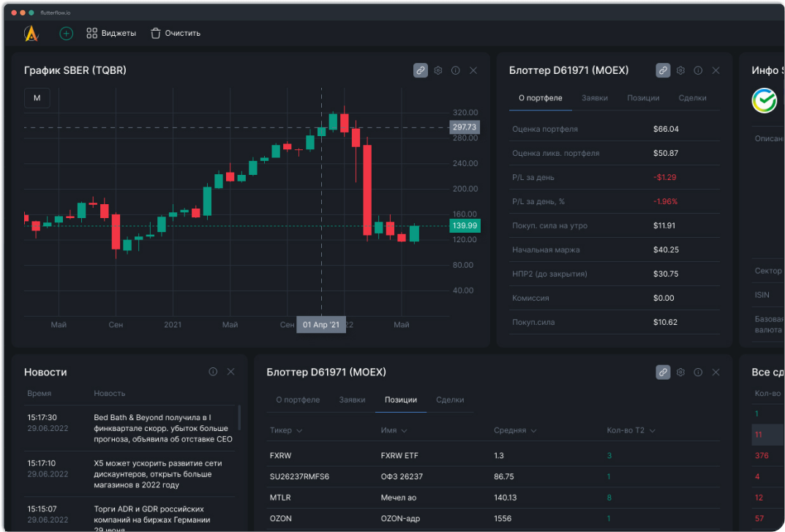Switch to Позиции tab in top Блоттер
This screenshot has width=785, height=532.
(643, 98)
